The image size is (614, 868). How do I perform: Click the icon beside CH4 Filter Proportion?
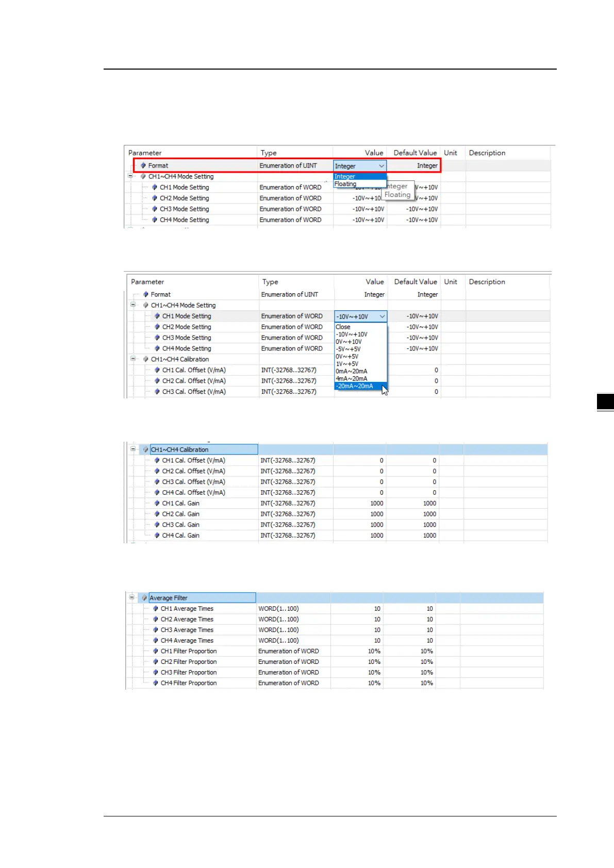click(156, 683)
